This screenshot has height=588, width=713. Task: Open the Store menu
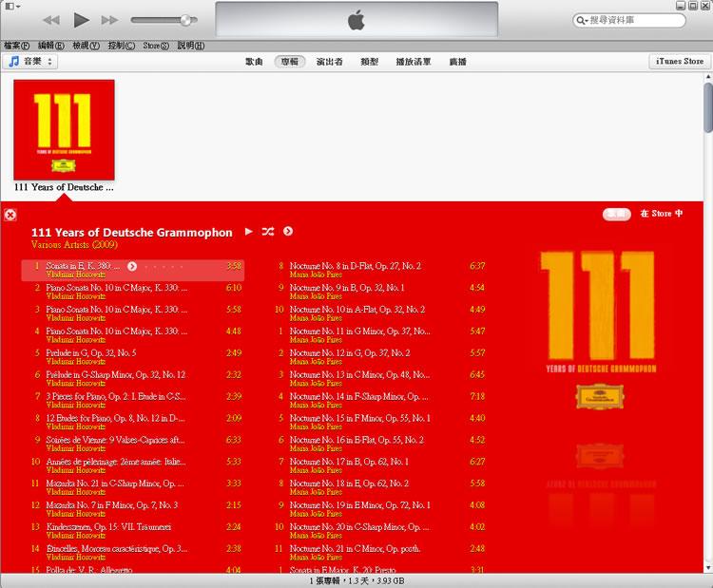point(156,46)
